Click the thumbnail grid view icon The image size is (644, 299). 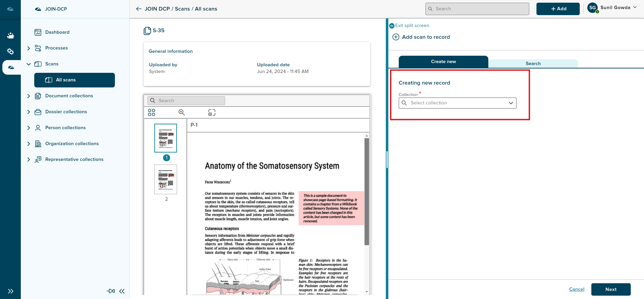coord(151,112)
